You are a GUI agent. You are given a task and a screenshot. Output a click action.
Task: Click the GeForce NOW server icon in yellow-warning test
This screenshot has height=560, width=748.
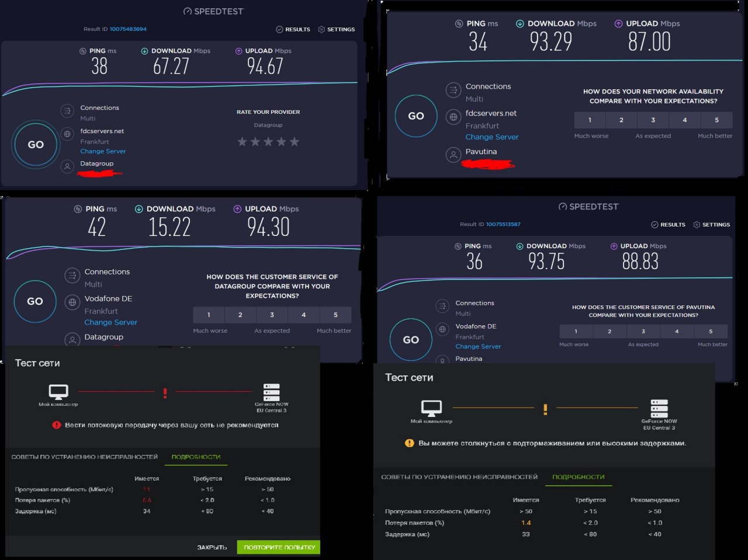coord(659,408)
